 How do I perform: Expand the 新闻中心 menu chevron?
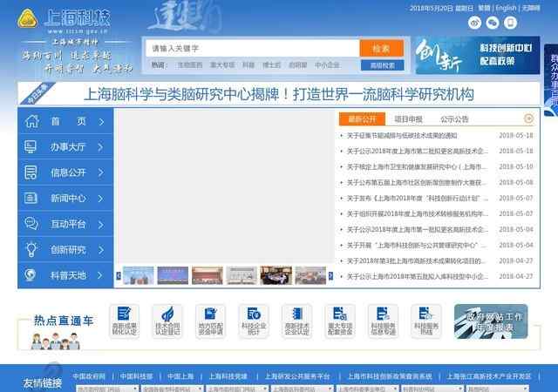[101, 198]
